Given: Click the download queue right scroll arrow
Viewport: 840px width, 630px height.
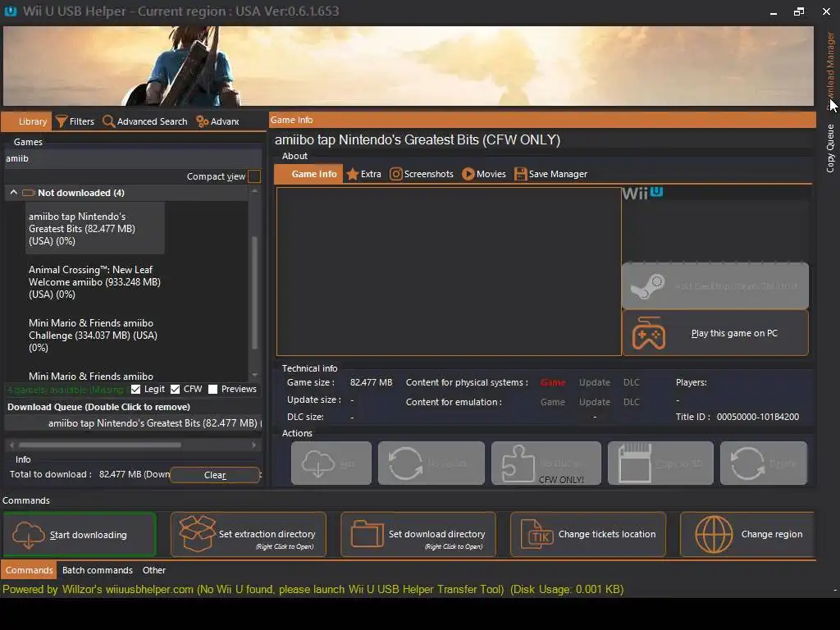Looking at the screenshot, I should [x=254, y=445].
